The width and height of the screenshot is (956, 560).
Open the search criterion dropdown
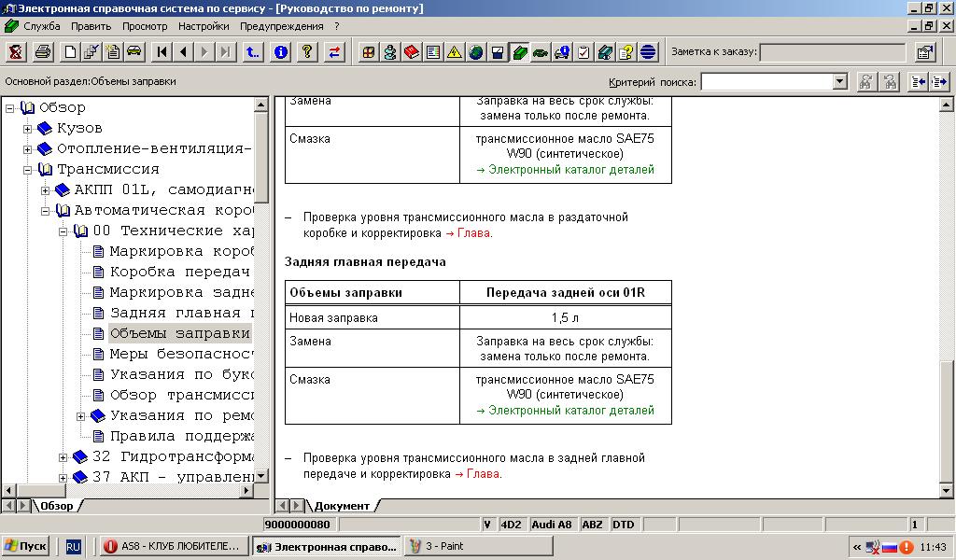click(839, 82)
